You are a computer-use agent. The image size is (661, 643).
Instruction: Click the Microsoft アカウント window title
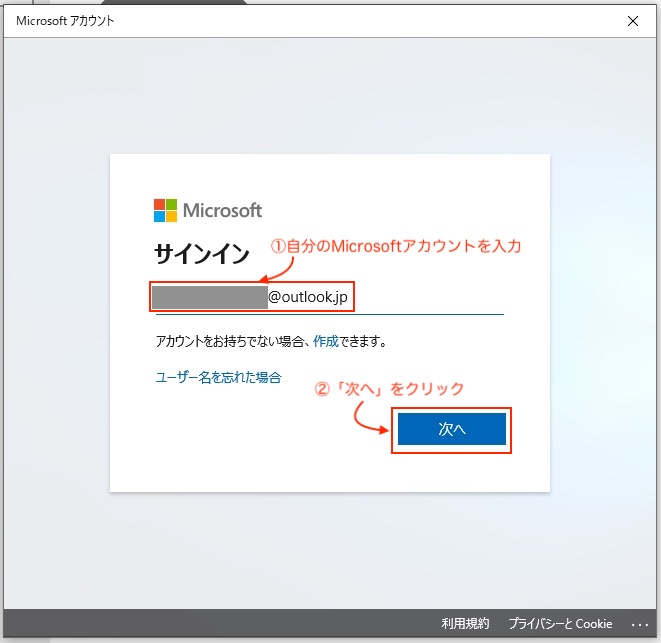pyautogui.click(x=65, y=21)
